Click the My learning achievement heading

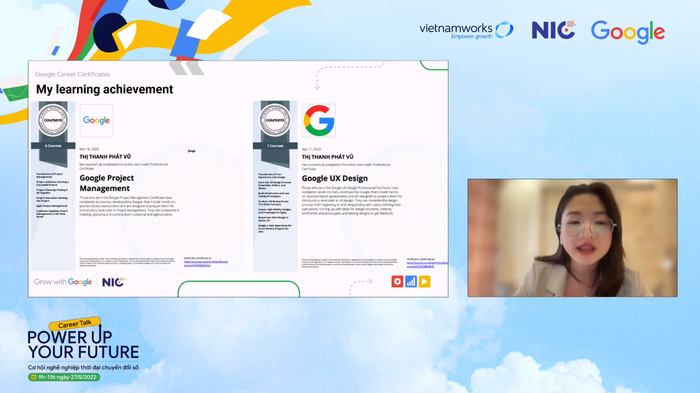[104, 89]
